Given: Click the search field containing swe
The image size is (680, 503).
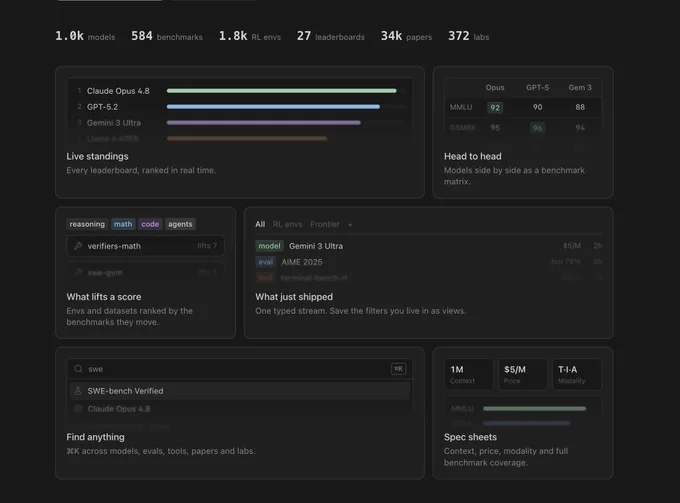Looking at the screenshot, I should 240,369.
